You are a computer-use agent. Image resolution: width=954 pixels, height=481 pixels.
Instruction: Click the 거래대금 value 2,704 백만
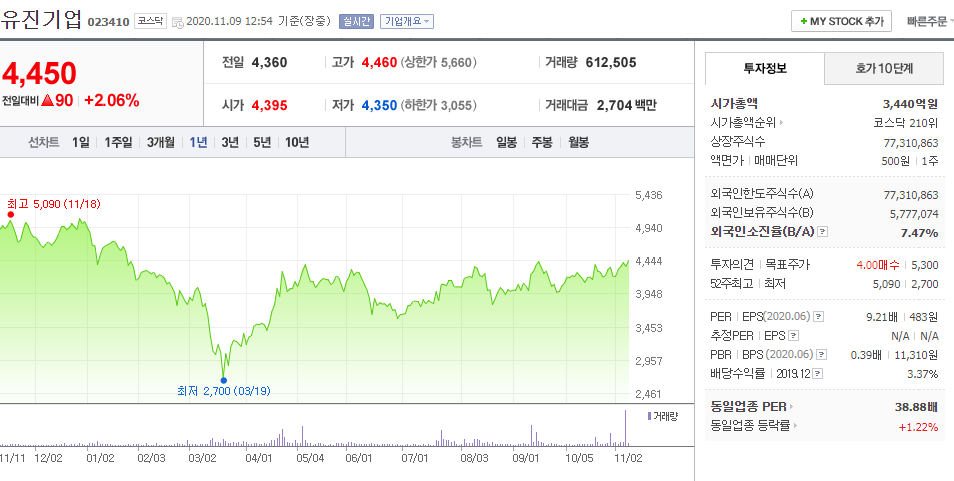pyautogui.click(x=627, y=105)
